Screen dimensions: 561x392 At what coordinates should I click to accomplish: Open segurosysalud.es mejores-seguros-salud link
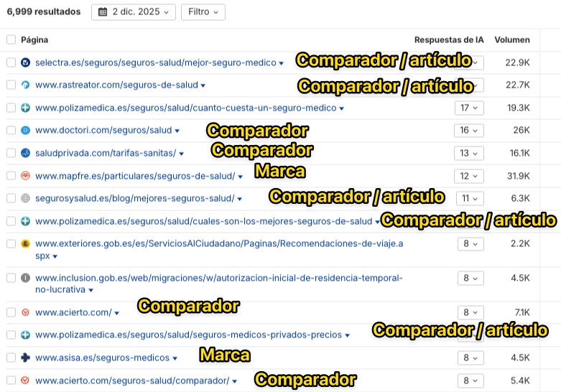135,198
